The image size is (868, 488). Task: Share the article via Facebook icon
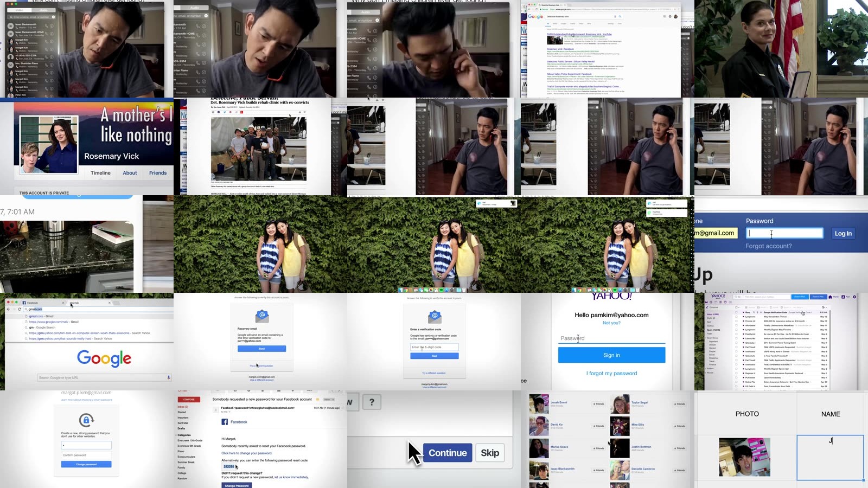tap(219, 112)
